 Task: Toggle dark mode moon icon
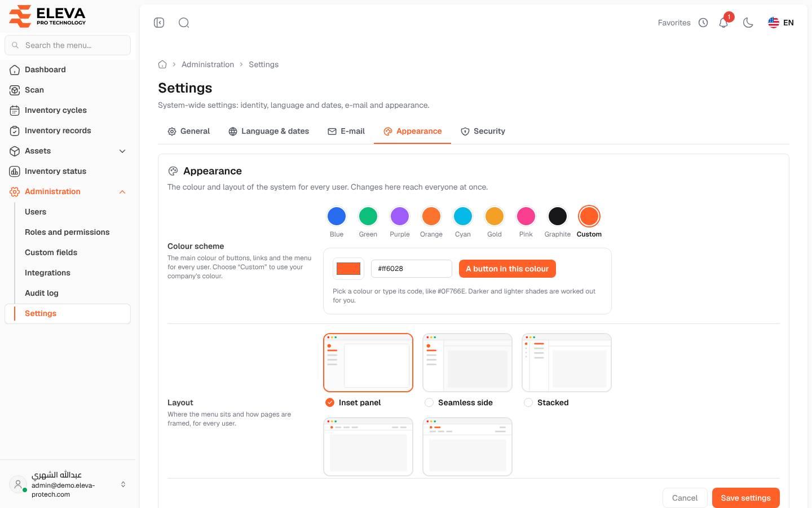tap(748, 23)
